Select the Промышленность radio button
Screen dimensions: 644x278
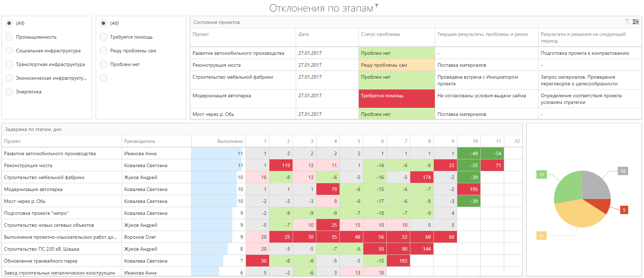(x=9, y=37)
